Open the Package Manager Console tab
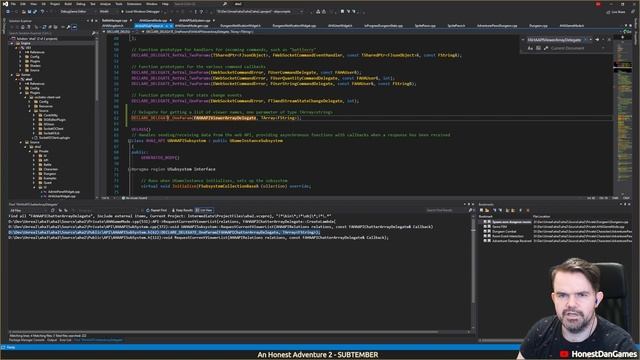This screenshot has width=640, height=360. pos(27,340)
